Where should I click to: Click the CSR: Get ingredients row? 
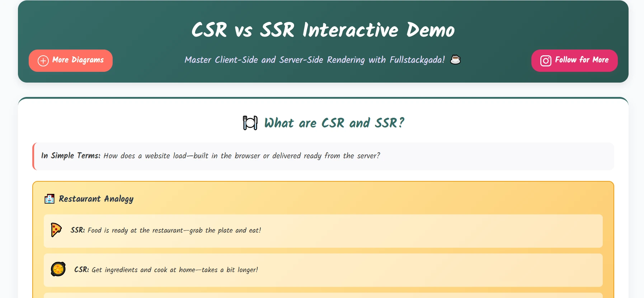(x=323, y=270)
